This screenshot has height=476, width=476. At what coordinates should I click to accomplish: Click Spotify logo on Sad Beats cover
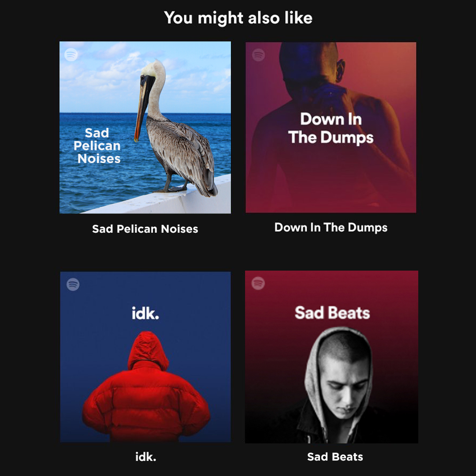click(258, 283)
